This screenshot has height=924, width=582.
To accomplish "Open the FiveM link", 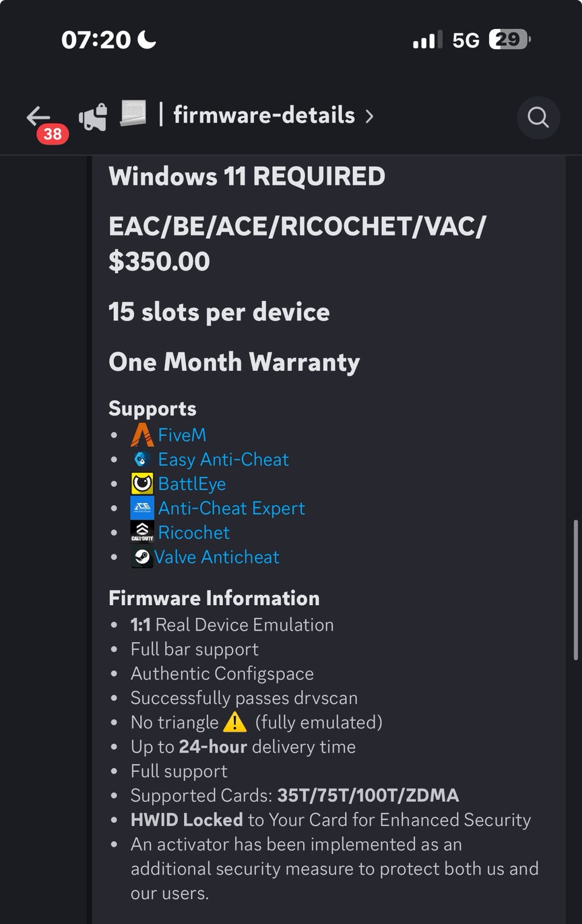I will pyautogui.click(x=182, y=435).
